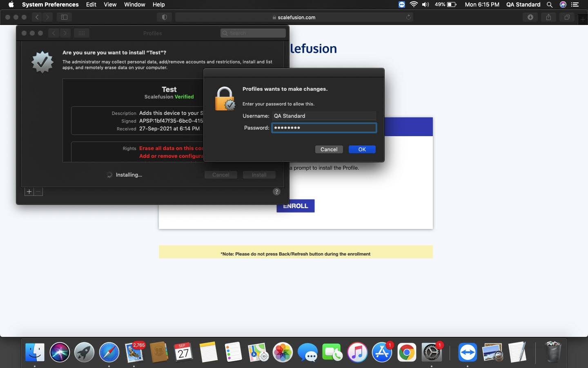Click the Wi-Fi status icon
The height and width of the screenshot is (368, 588).
pos(414,4)
